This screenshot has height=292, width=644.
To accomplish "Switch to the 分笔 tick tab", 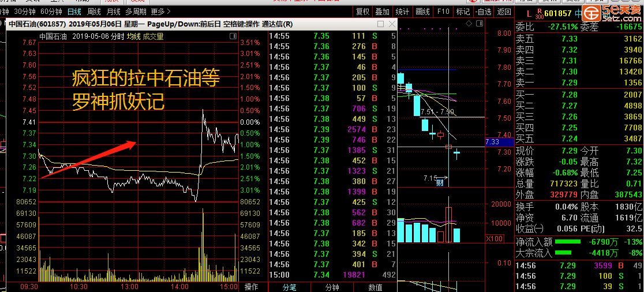I will pos(289,287).
